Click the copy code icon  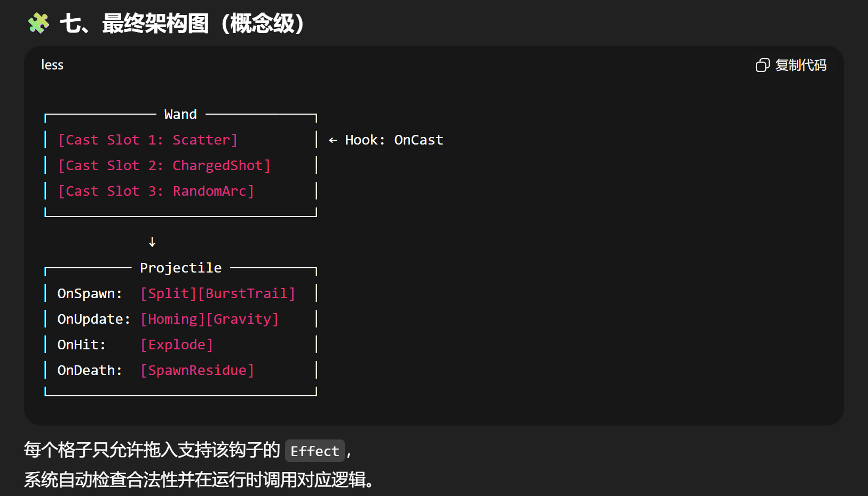(762, 65)
